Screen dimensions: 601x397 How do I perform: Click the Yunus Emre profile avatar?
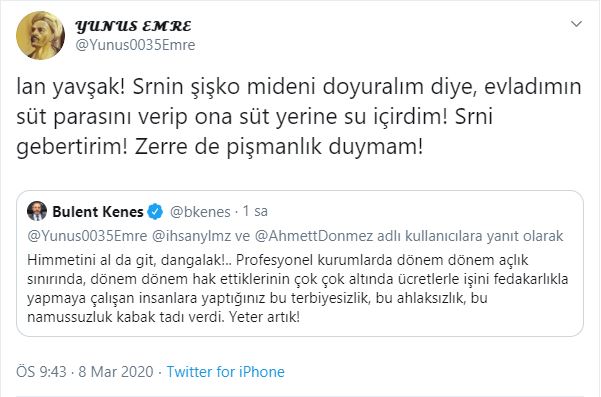click(x=40, y=35)
